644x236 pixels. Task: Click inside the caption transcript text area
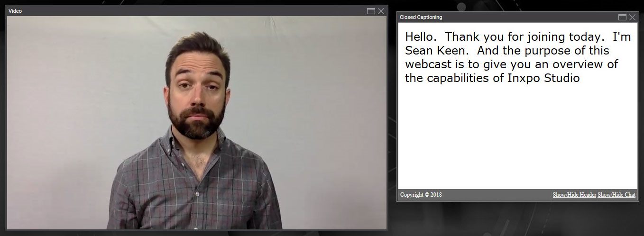(x=517, y=106)
